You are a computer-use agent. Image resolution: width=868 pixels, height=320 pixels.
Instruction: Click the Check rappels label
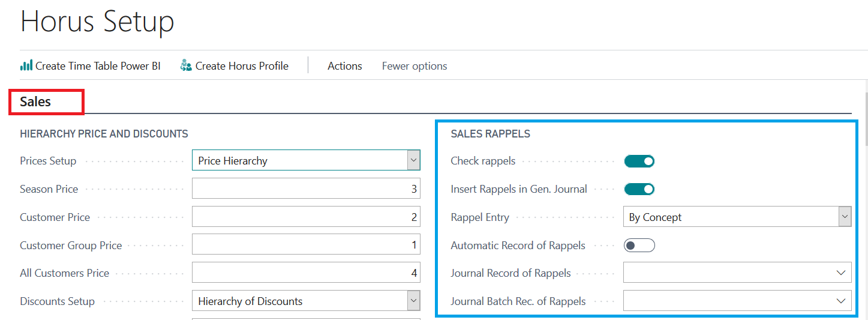point(483,161)
